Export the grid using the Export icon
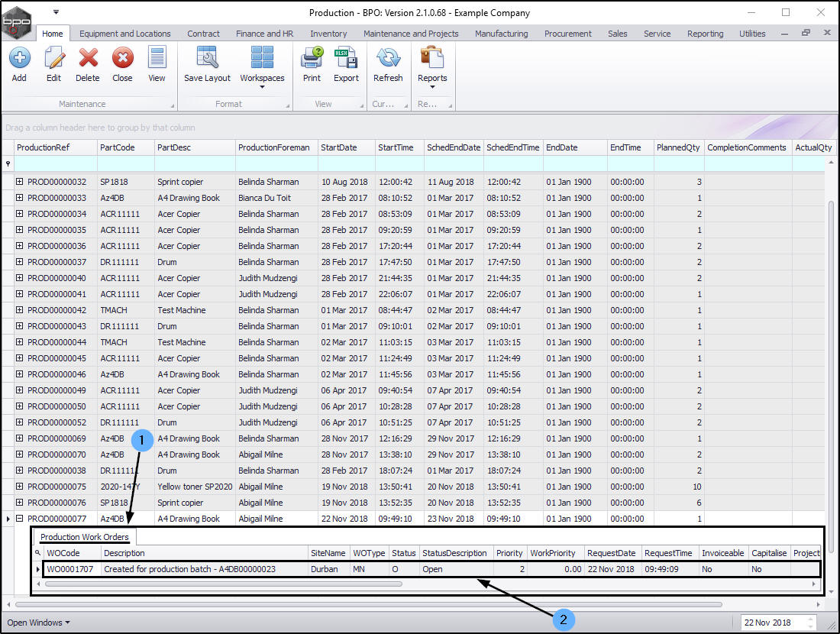The width and height of the screenshot is (840, 634). coord(346,59)
